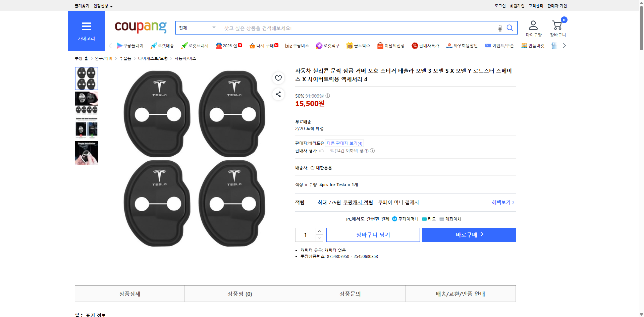
Task: Open 다른 판매자 보기(4) seller list
Action: (345, 143)
